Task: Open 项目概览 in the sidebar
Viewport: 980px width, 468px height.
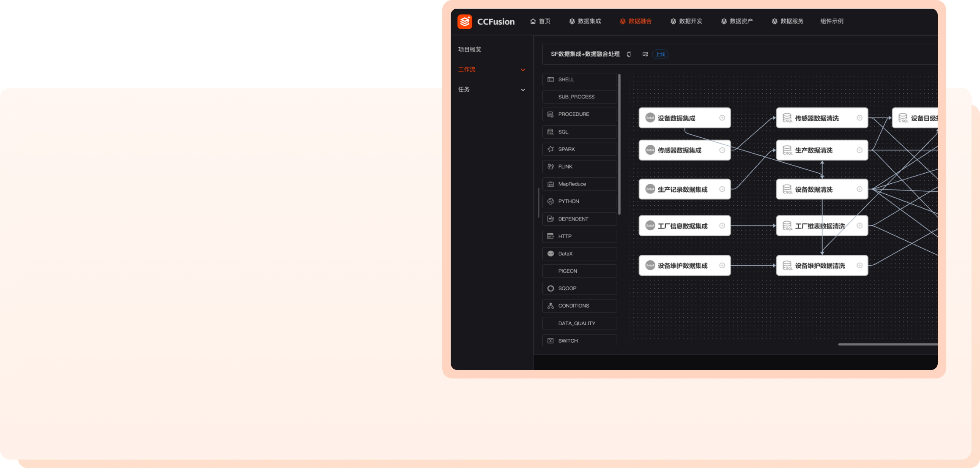Action: [470, 49]
